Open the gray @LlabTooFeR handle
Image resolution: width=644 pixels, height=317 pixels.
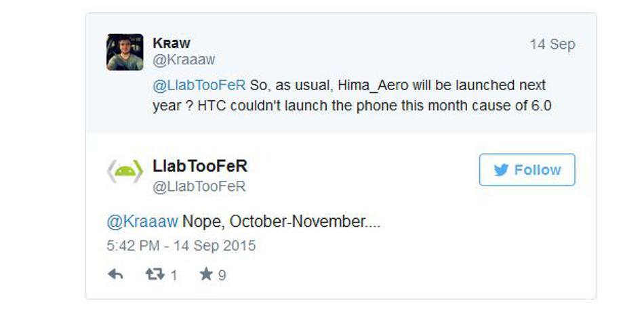[x=199, y=186]
